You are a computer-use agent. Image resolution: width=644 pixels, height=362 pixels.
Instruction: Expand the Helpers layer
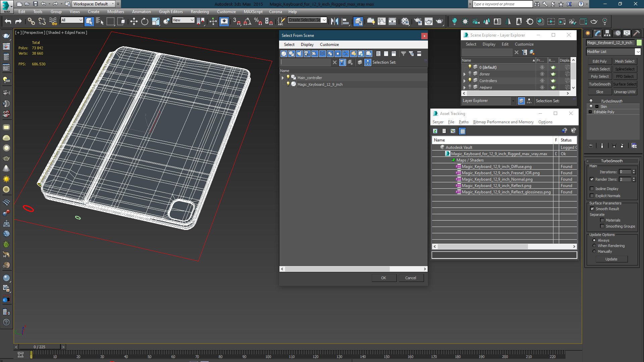[x=465, y=87]
